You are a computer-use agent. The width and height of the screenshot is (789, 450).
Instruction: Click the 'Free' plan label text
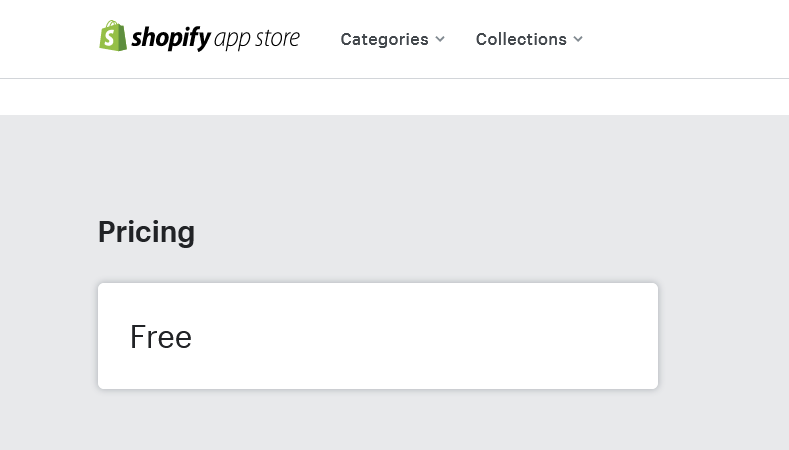click(161, 337)
